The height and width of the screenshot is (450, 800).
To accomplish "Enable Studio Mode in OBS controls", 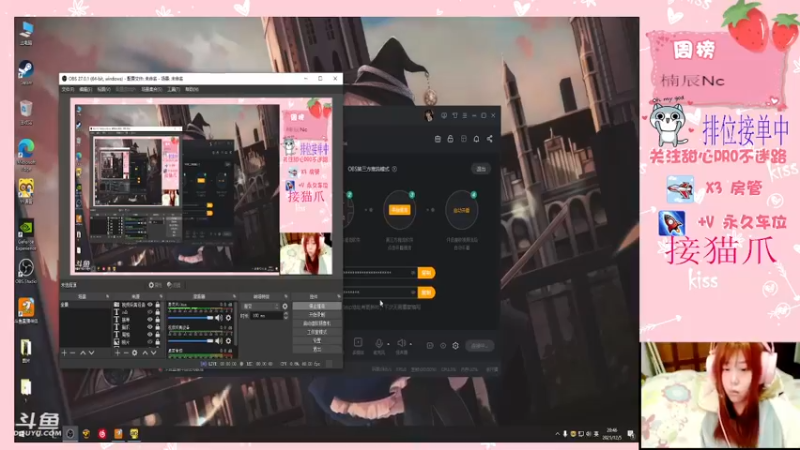I will (317, 332).
